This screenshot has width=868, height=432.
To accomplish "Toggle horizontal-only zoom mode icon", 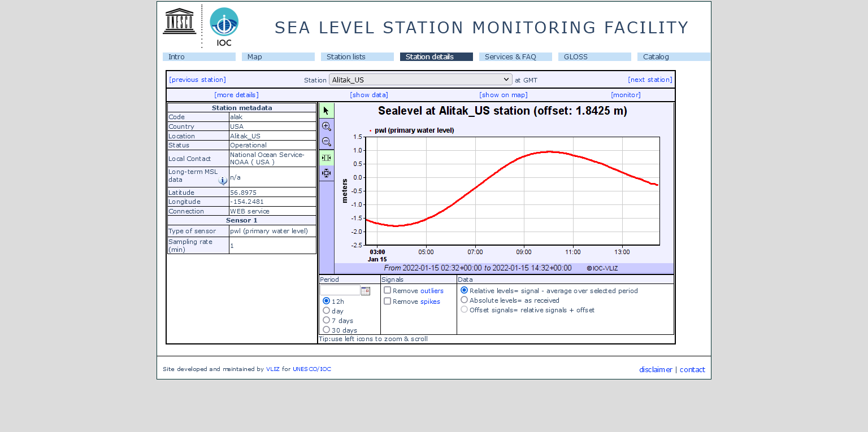I will 327,158.
